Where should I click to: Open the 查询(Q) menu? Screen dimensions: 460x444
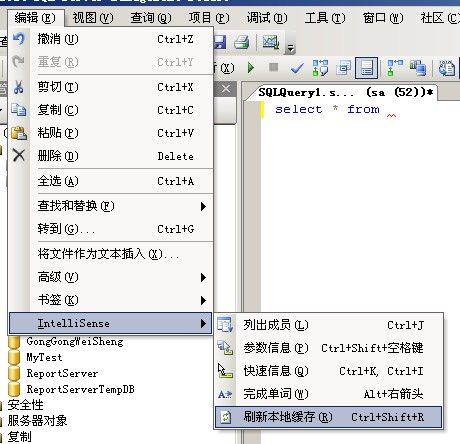[x=151, y=18]
